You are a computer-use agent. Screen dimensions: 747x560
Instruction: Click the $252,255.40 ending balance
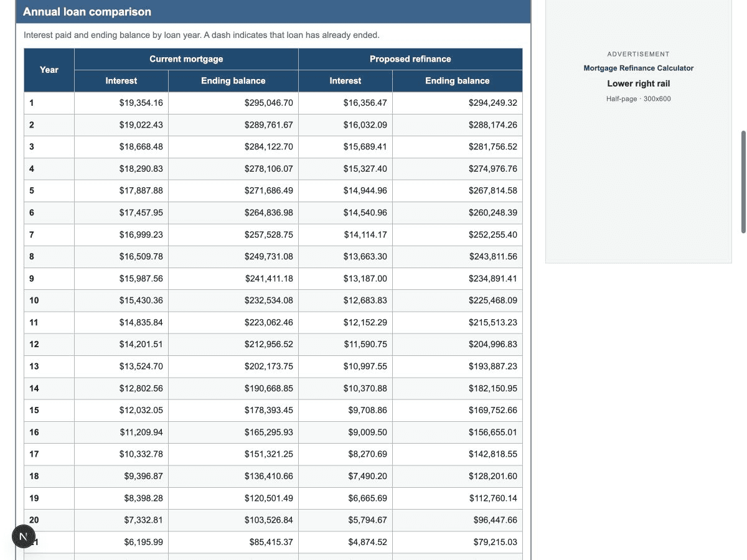point(458,235)
